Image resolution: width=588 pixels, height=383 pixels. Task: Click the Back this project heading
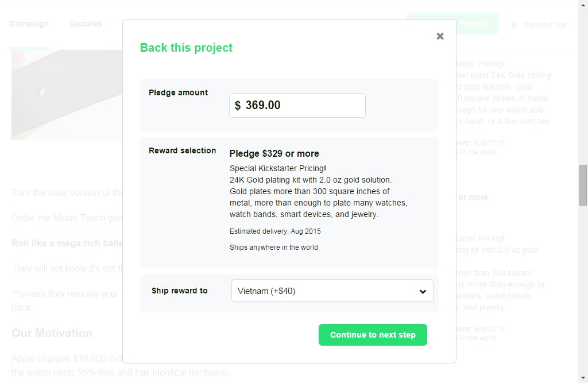[186, 48]
